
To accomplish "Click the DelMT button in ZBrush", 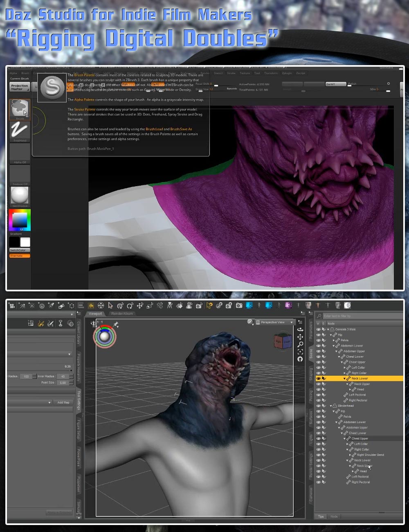I will click(x=335, y=84).
